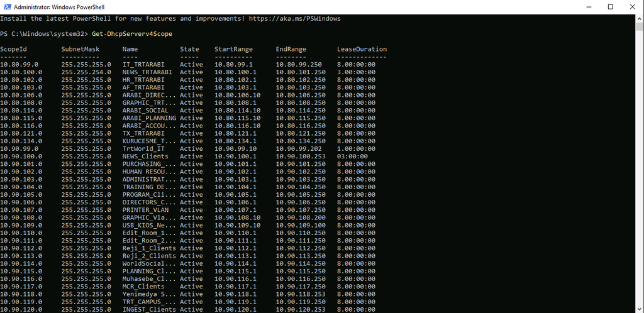Click end range 10.80.101.250
The image size is (644, 313).
(301, 72)
